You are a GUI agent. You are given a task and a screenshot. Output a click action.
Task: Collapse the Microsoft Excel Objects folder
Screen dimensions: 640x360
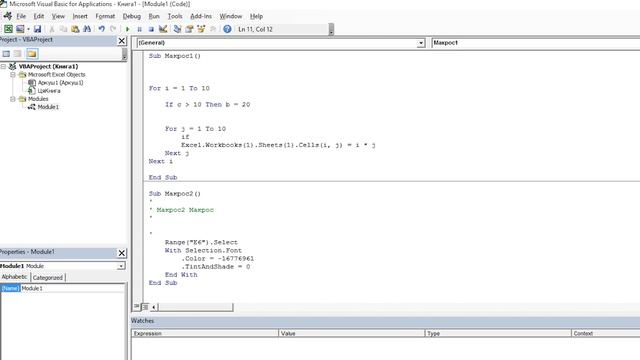pyautogui.click(x=13, y=75)
